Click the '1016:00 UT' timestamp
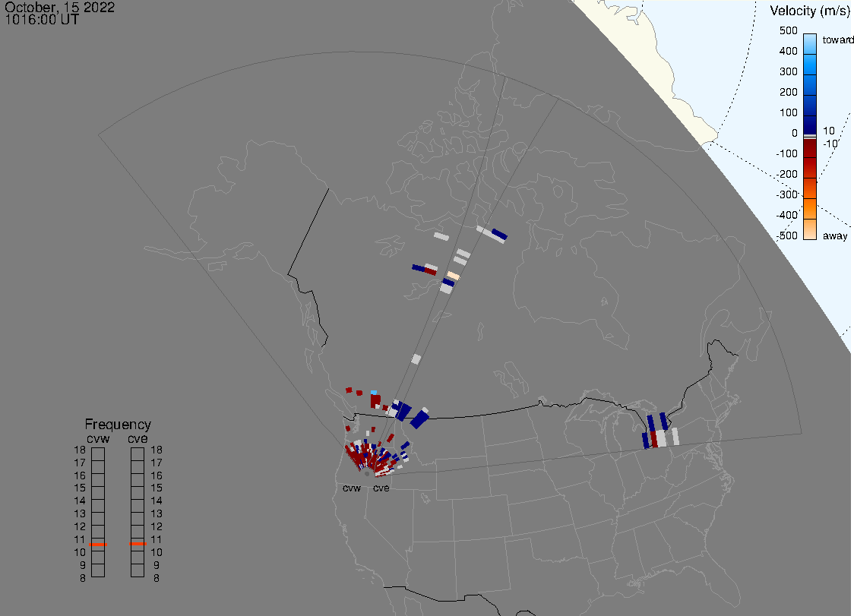This screenshot has height=616, width=854. coord(42,21)
